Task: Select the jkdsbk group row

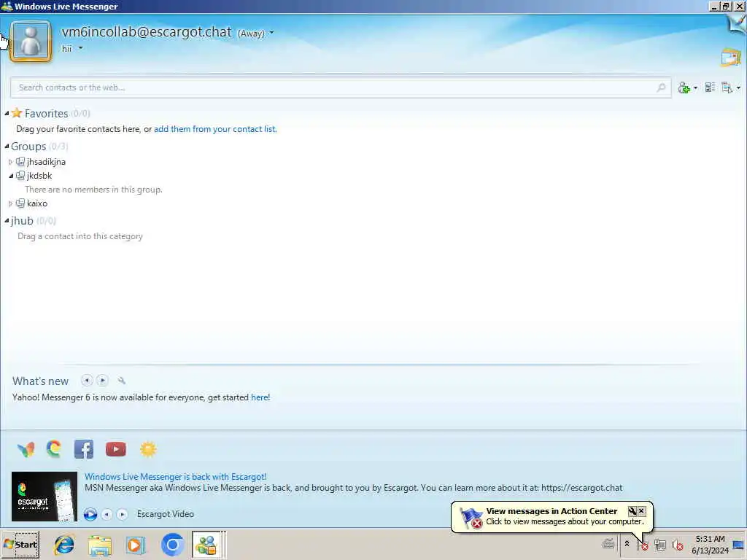Action: coord(39,176)
